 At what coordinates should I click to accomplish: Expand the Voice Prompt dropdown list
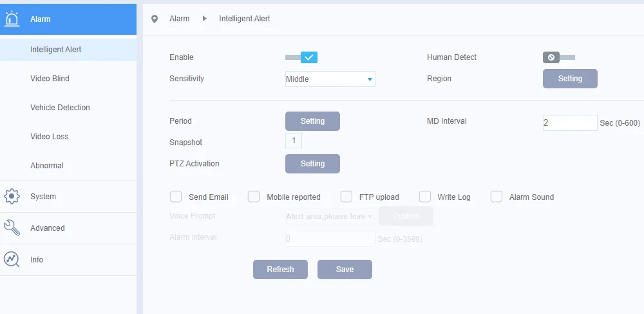(x=330, y=216)
